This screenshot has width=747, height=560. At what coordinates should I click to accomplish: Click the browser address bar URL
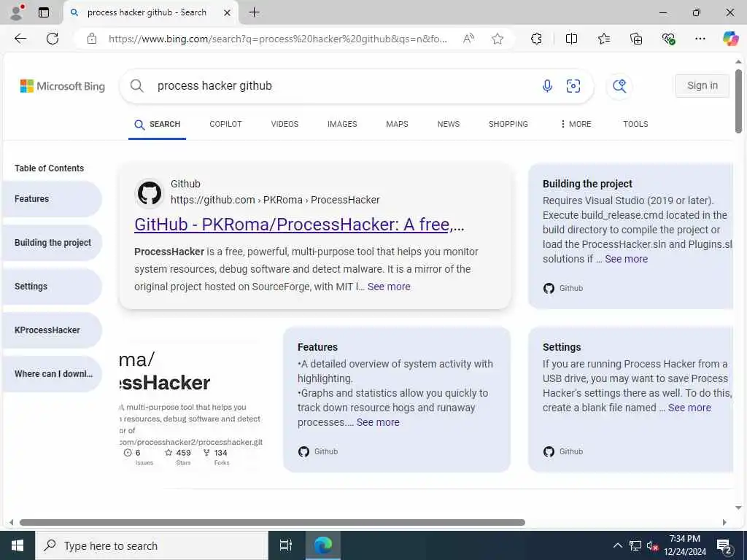(x=278, y=39)
